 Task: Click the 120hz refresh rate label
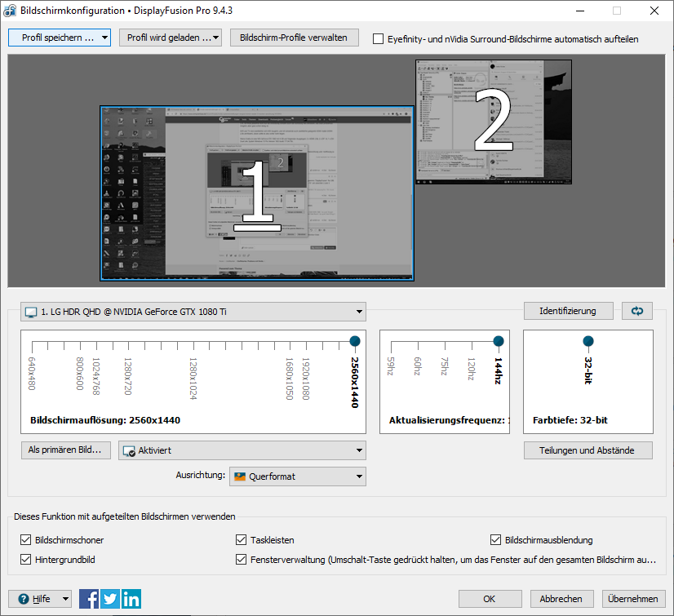pyautogui.click(x=471, y=369)
